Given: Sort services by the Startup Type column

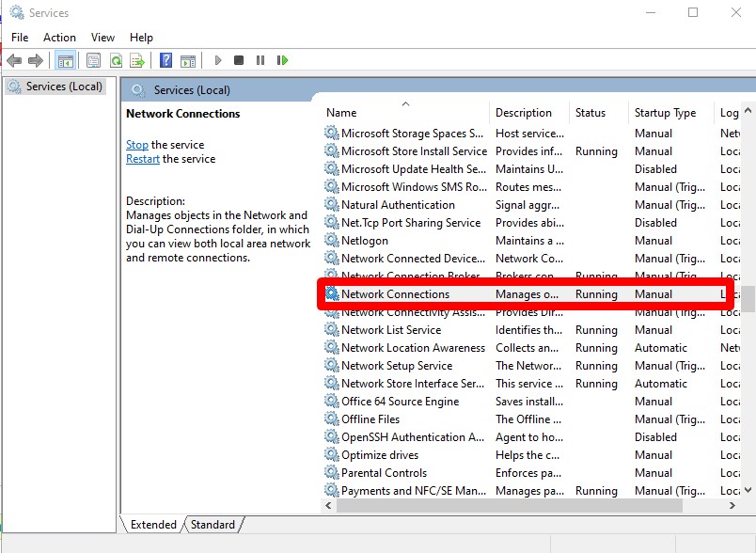Looking at the screenshot, I should pos(667,112).
